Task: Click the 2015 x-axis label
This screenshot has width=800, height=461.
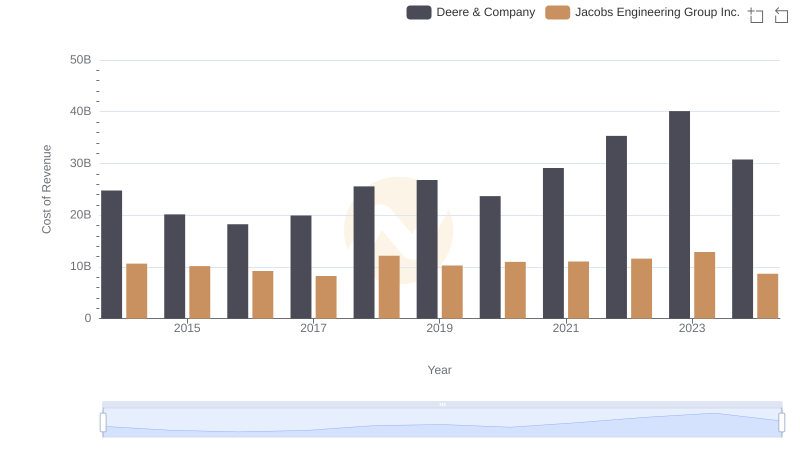Action: point(187,328)
